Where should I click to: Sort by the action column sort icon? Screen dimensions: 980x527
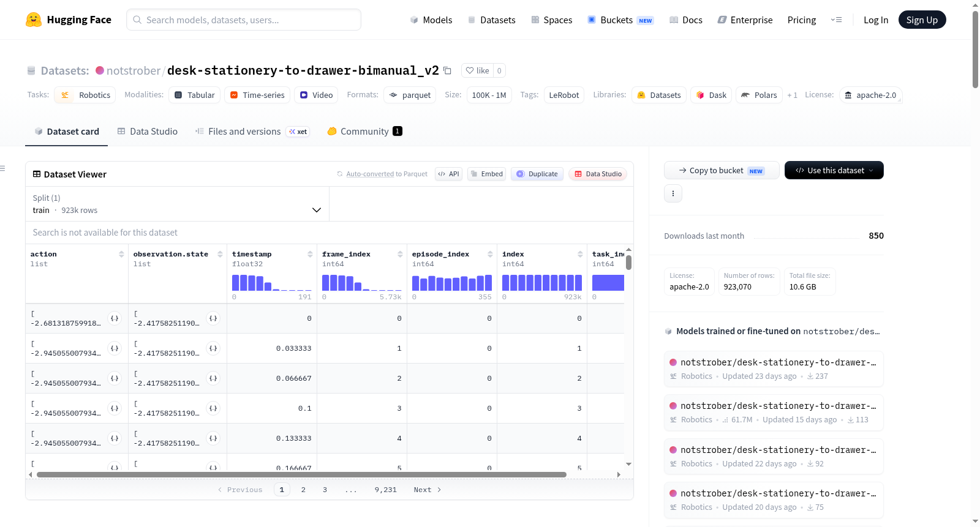click(x=121, y=254)
